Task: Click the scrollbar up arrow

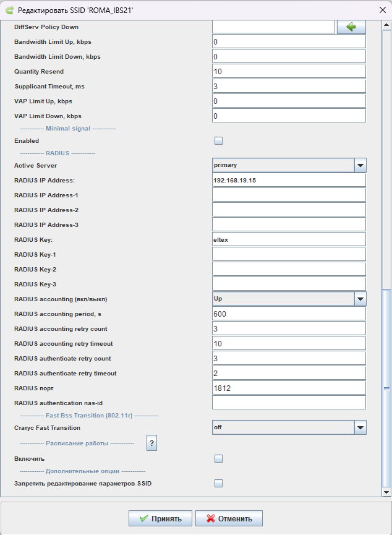Action: point(386,25)
